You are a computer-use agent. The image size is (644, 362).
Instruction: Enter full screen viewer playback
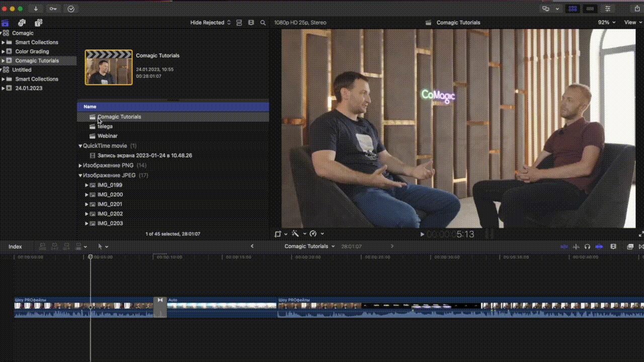641,234
